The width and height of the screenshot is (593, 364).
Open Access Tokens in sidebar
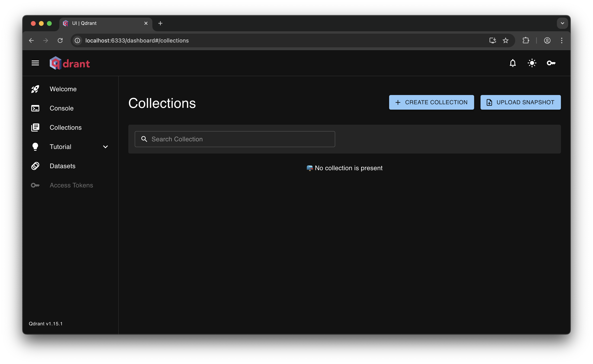[x=71, y=185]
